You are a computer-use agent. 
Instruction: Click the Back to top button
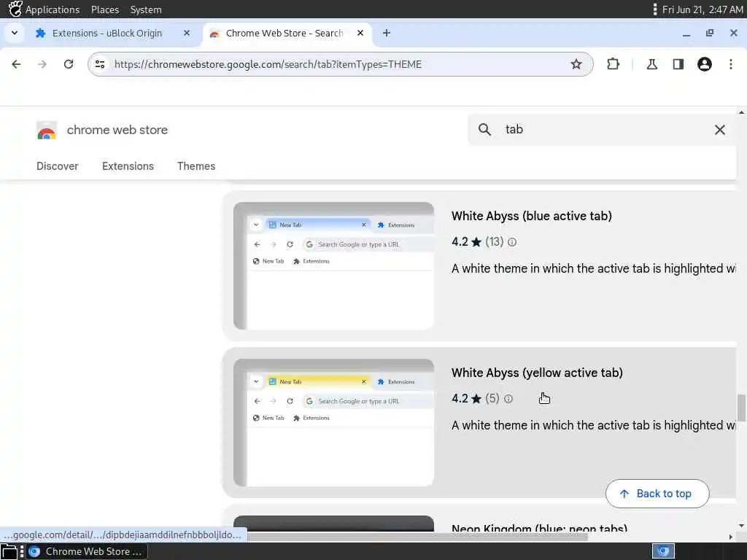pos(657,494)
